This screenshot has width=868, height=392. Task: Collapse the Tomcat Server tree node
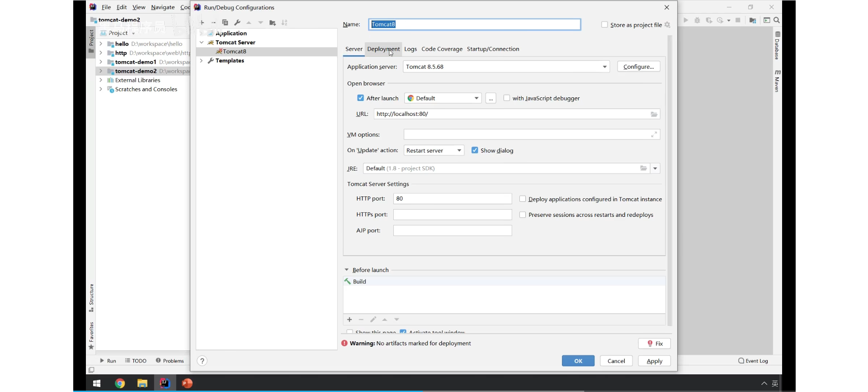click(202, 42)
